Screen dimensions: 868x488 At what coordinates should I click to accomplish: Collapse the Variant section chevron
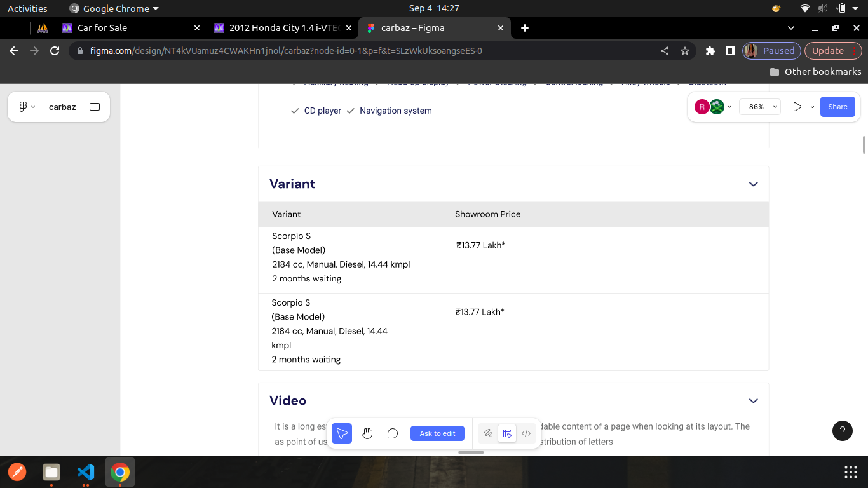[x=753, y=184]
